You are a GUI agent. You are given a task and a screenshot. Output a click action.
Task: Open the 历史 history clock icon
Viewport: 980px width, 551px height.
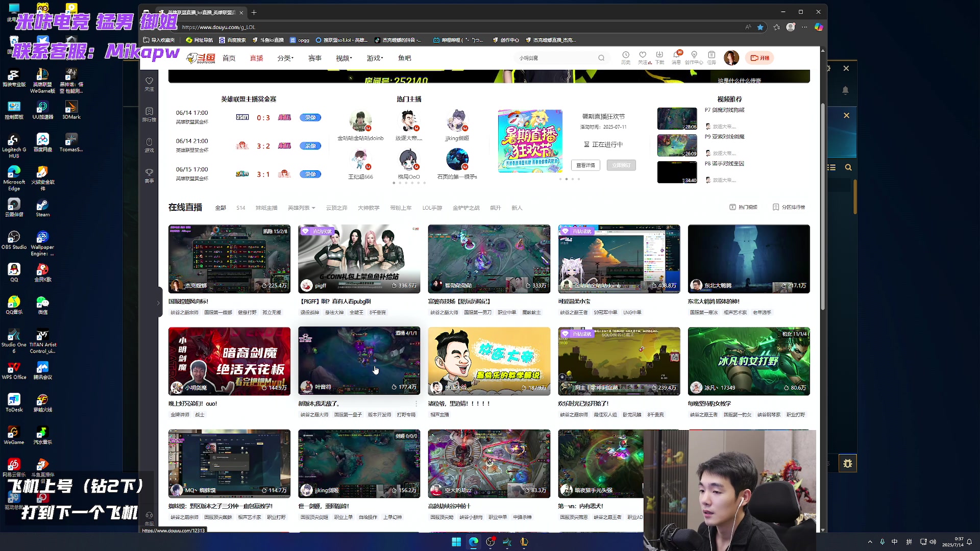click(626, 57)
